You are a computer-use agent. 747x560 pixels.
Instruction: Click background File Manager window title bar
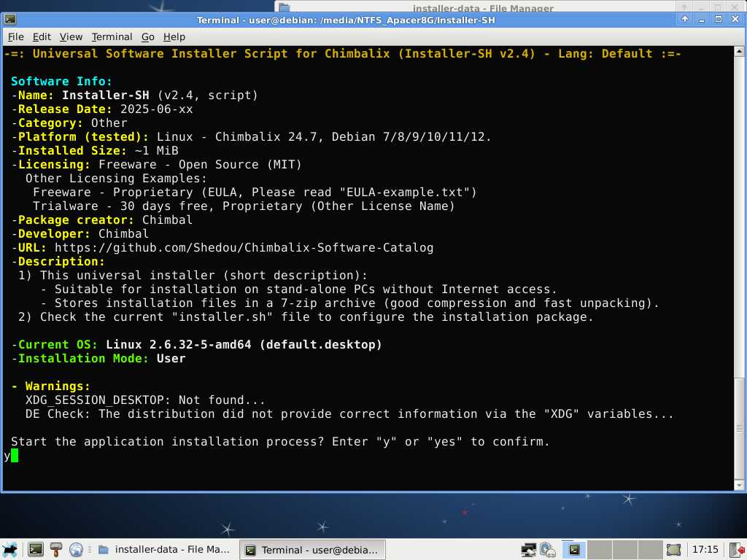coord(483,7)
